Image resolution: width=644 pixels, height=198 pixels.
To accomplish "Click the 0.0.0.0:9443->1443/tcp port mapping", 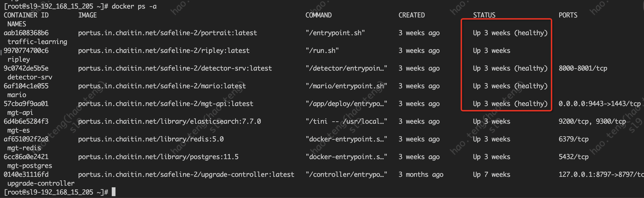I will click(x=600, y=104).
